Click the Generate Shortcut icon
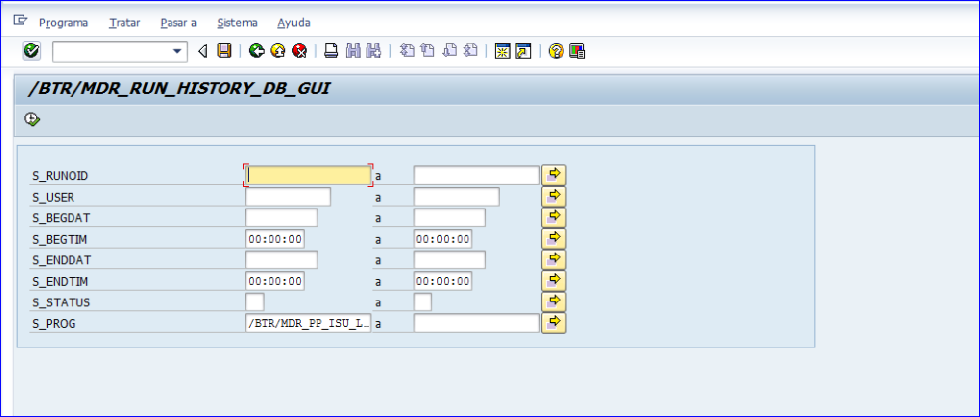980x417 pixels. click(523, 51)
